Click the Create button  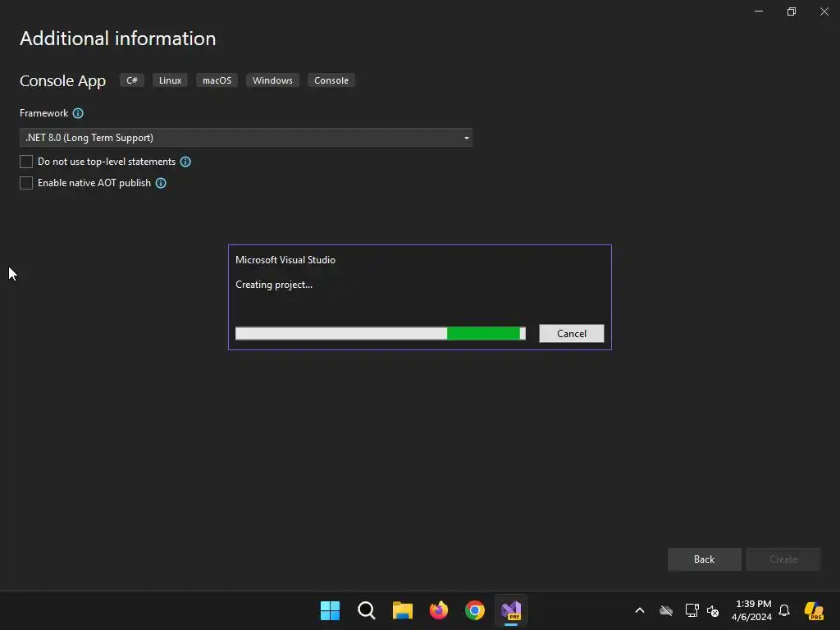pos(783,559)
